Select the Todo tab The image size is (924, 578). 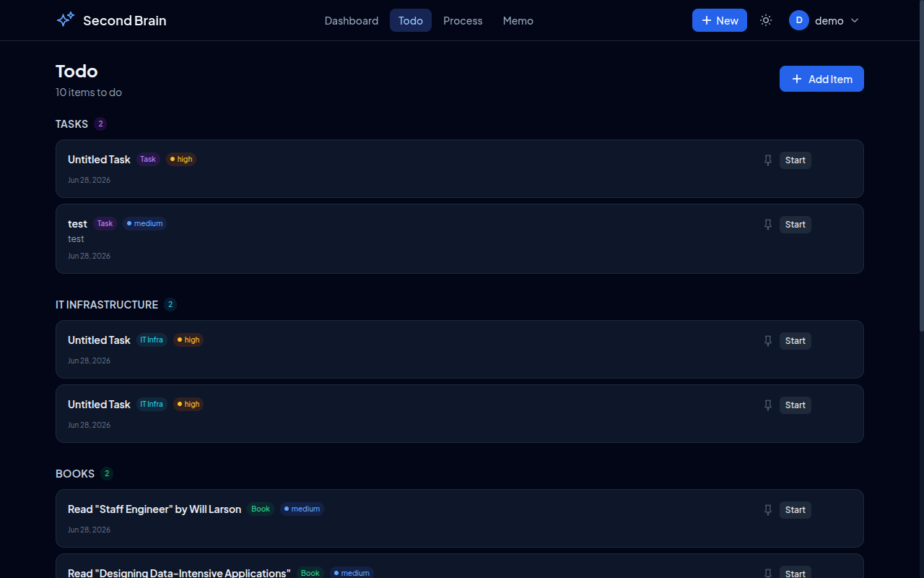(411, 20)
